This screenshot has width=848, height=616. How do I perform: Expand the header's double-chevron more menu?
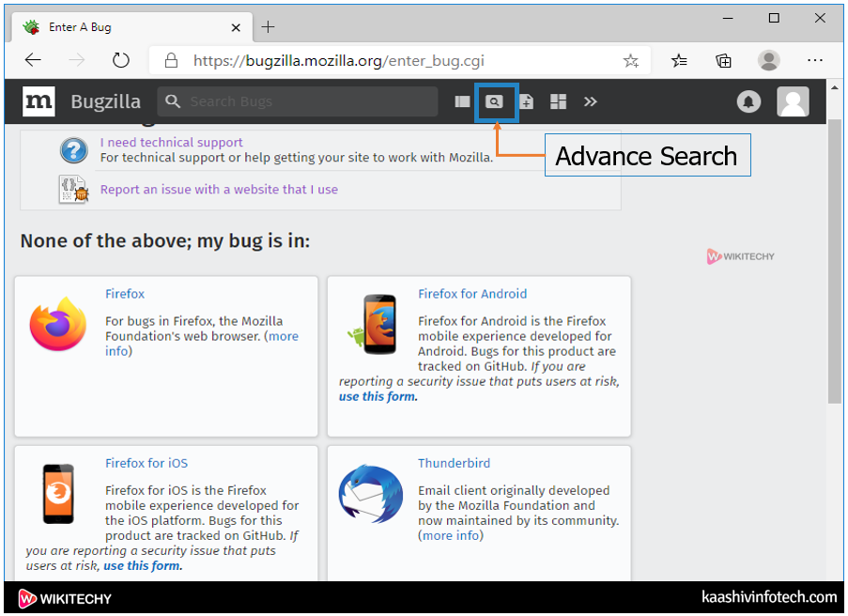point(590,101)
